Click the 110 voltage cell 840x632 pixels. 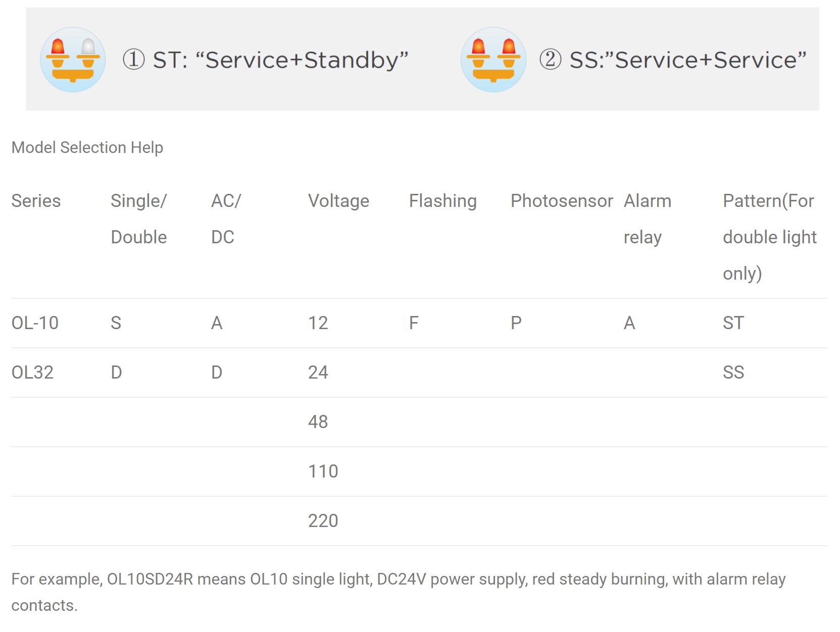click(323, 471)
